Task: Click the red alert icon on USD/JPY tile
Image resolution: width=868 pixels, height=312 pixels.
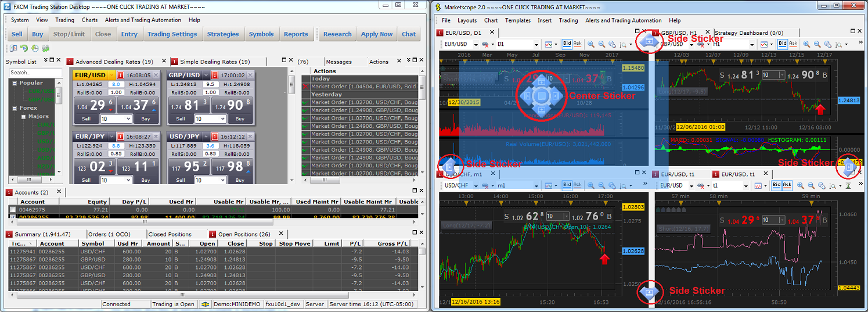Action: [x=214, y=137]
